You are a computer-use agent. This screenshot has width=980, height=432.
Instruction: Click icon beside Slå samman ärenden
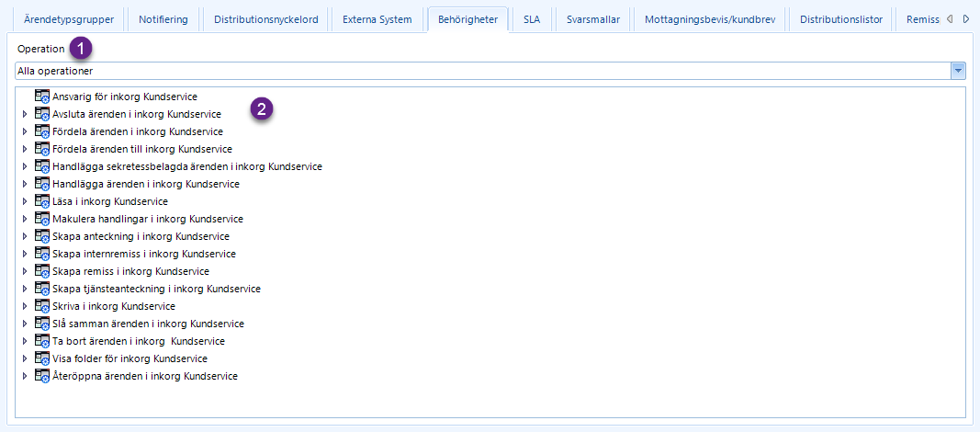[42, 324]
